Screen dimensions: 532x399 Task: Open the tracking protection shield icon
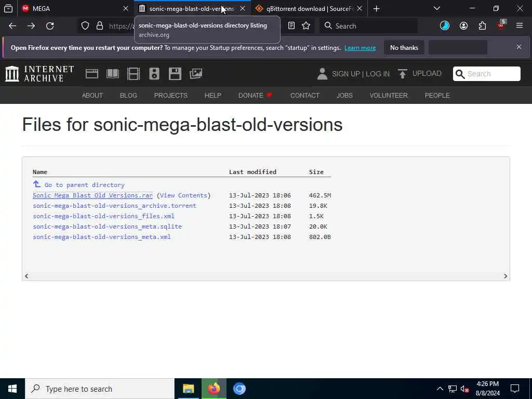(85, 26)
